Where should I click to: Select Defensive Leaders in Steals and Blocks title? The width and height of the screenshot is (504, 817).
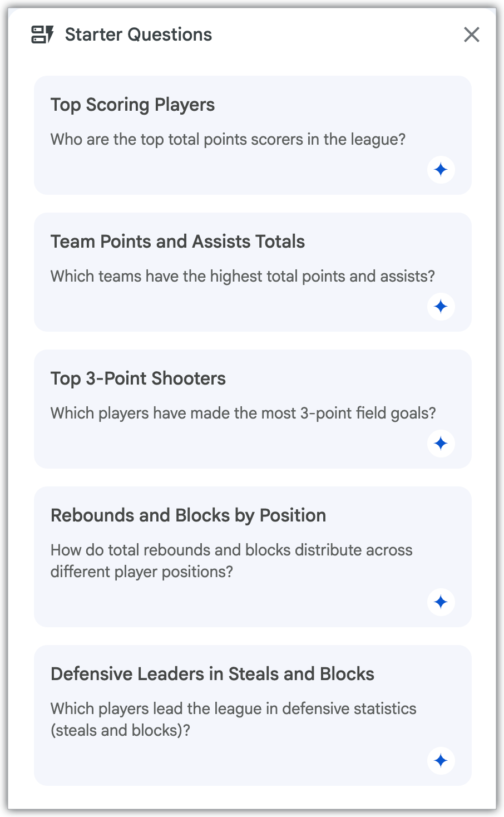(212, 674)
